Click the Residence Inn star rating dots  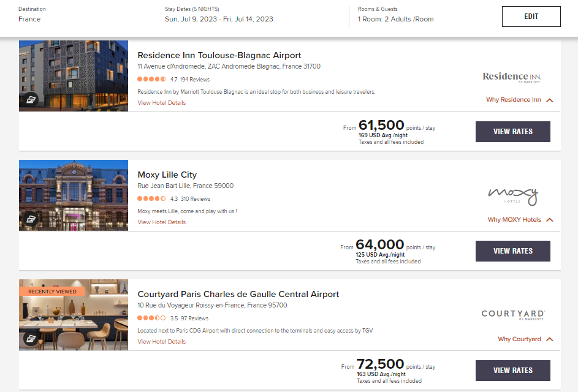pyautogui.click(x=151, y=79)
